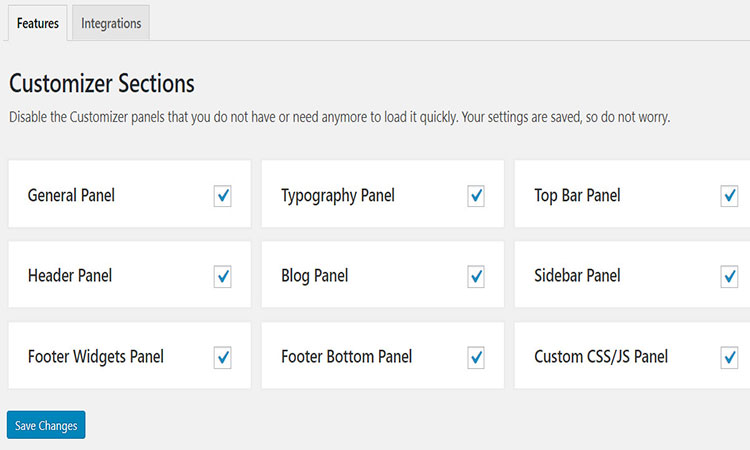Viewport: 750px width, 450px height.
Task: Click the Footer Widgets Panel label
Action: (x=95, y=357)
